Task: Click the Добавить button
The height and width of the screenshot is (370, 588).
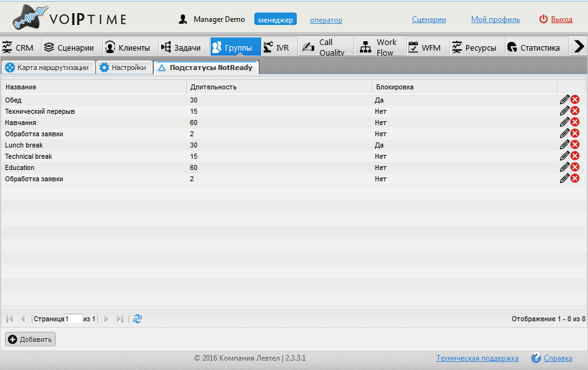Action: [31, 339]
